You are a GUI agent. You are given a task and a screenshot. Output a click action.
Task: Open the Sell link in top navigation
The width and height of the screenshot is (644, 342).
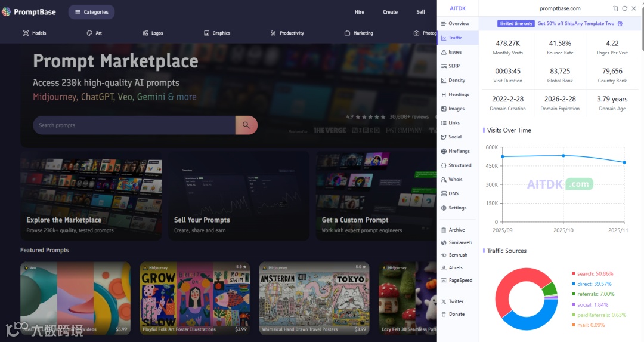point(420,12)
